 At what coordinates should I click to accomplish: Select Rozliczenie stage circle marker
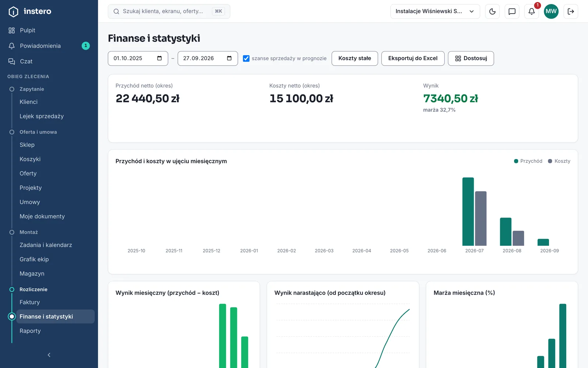[12, 289]
